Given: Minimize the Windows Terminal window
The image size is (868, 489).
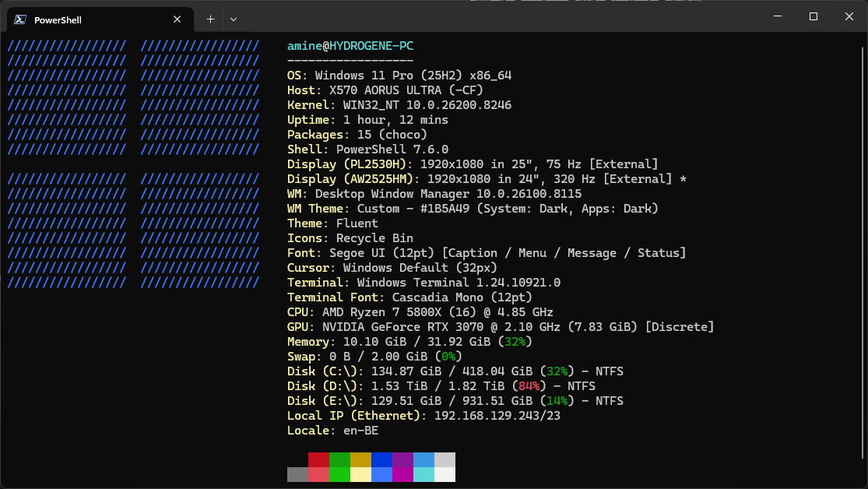Looking at the screenshot, I should [x=778, y=16].
